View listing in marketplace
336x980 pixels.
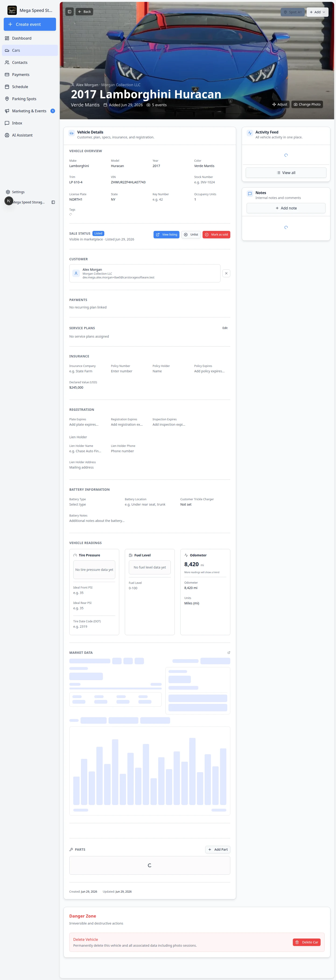coord(166,235)
